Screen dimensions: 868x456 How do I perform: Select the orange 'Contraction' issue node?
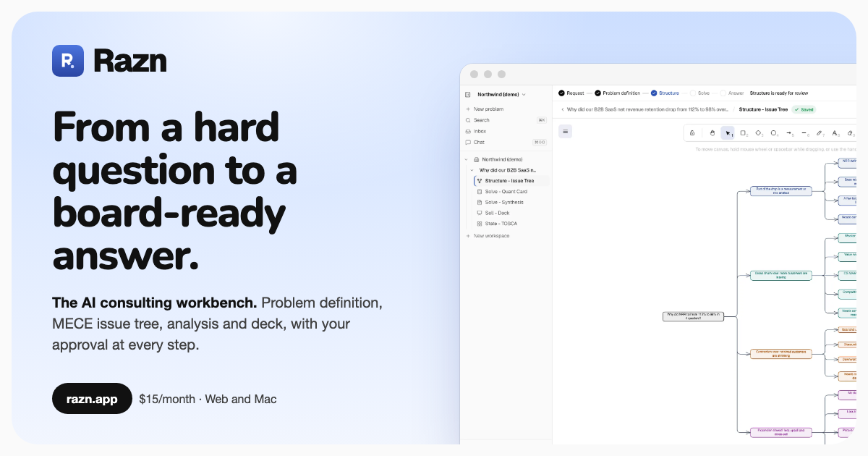click(x=781, y=354)
